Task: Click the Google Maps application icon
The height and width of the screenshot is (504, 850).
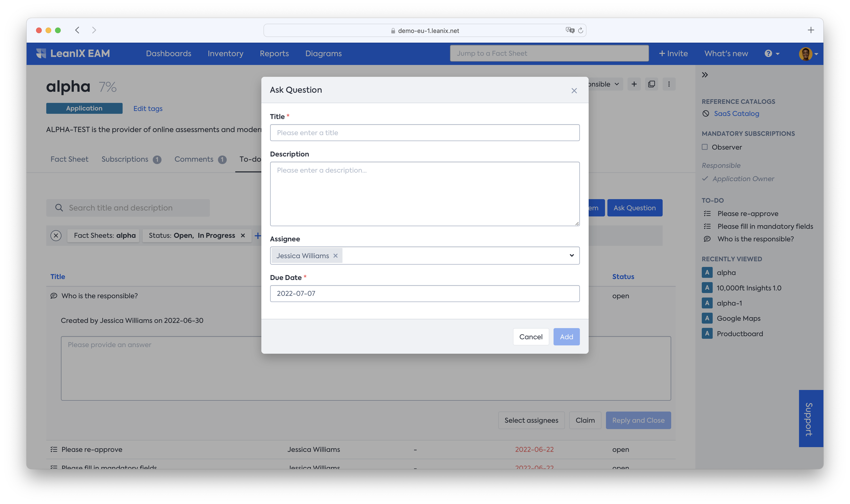Action: click(707, 318)
